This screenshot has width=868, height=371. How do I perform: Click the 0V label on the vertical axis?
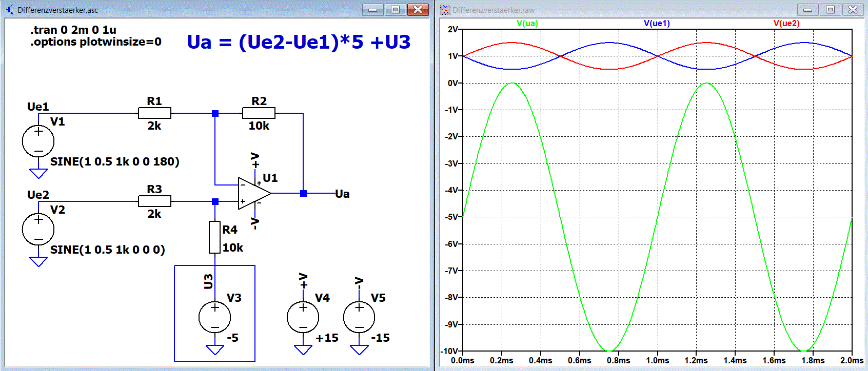[x=453, y=83]
